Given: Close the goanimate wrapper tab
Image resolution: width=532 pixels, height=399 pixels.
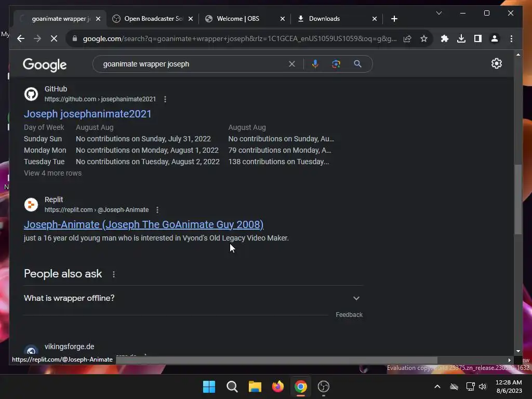Looking at the screenshot, I should (98, 19).
